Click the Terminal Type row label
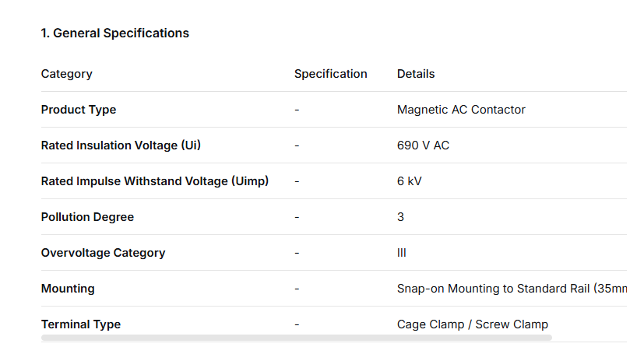 [x=80, y=324]
